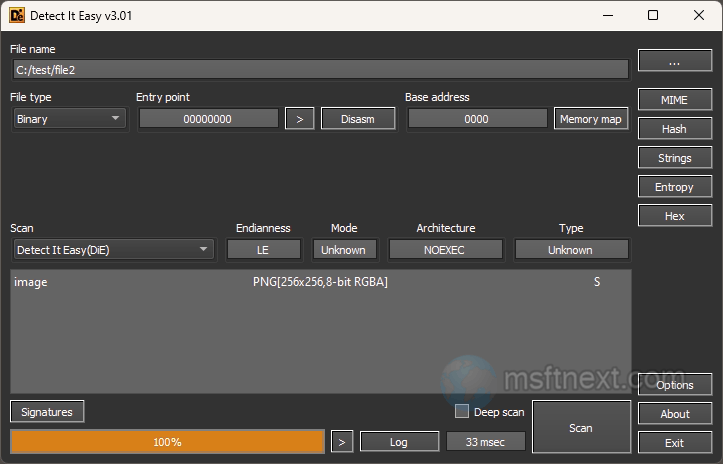Screen dimensions: 723x464
Task: Open the file browse '...' button
Action: [675, 61]
